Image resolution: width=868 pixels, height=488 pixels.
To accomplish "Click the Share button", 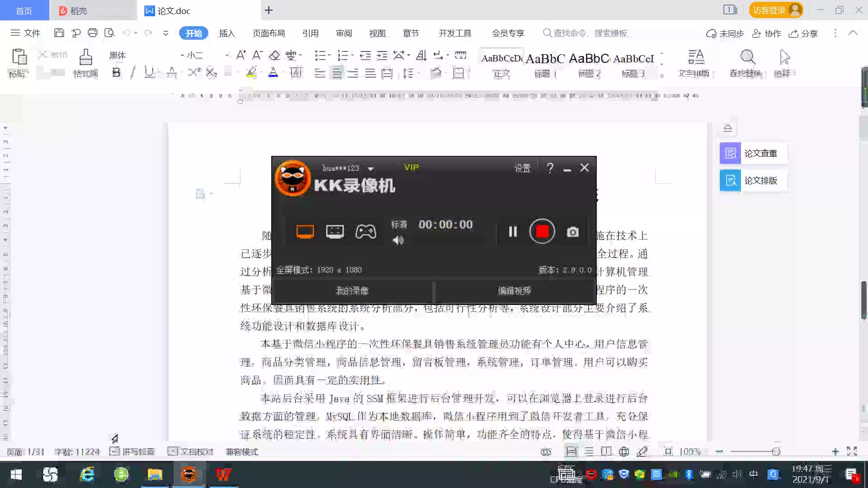I will (803, 33).
